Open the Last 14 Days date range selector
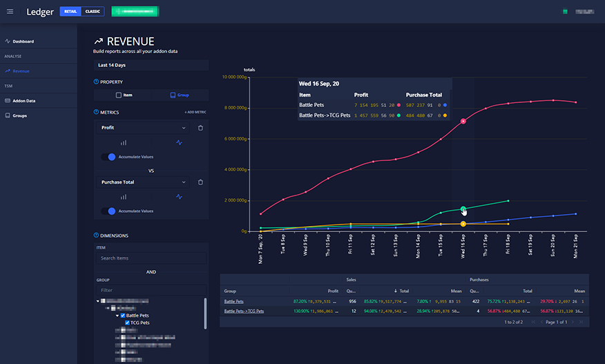605x364 pixels. (151, 65)
